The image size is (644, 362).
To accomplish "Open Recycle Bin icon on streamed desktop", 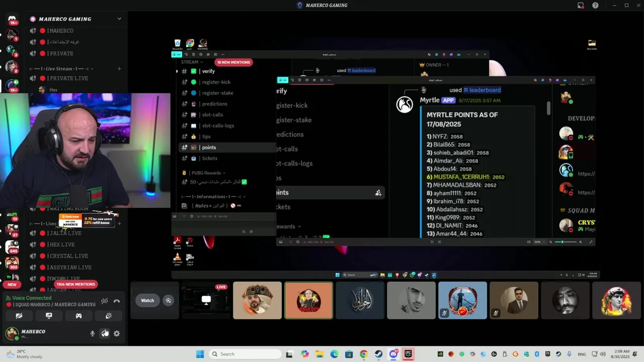I will pos(177,45).
